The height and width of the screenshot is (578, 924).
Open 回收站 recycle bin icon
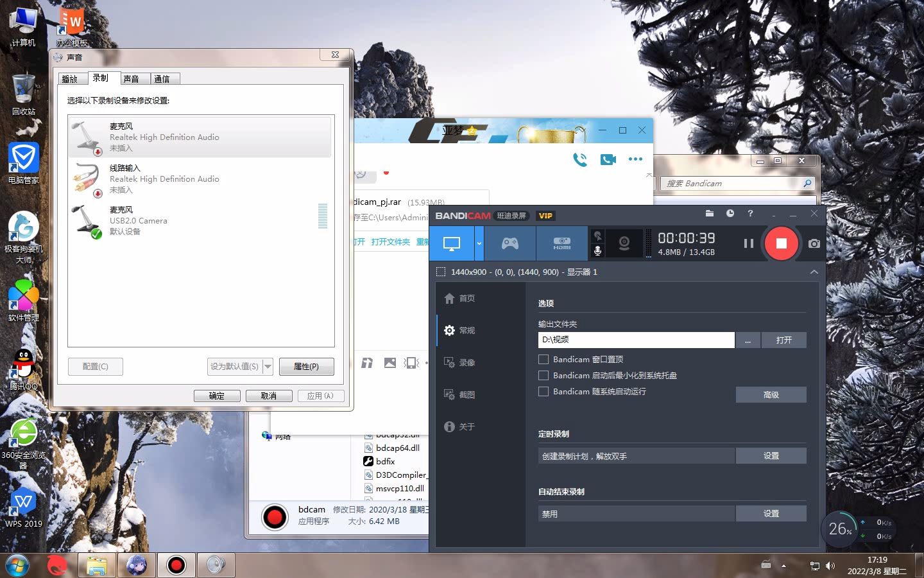click(24, 94)
